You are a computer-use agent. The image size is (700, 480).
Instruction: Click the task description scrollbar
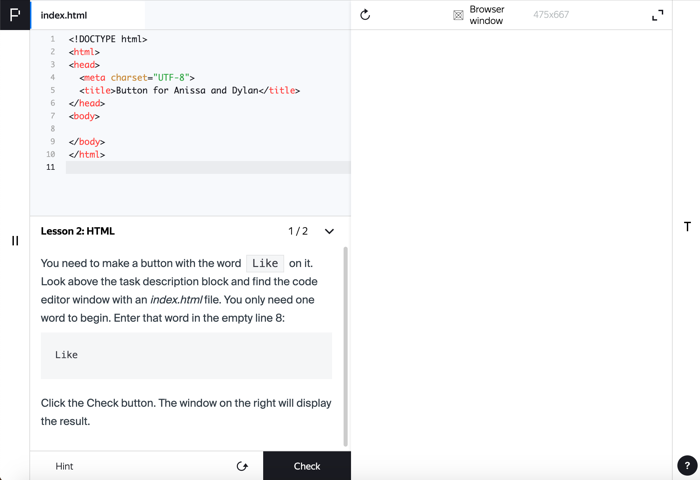click(x=346, y=346)
